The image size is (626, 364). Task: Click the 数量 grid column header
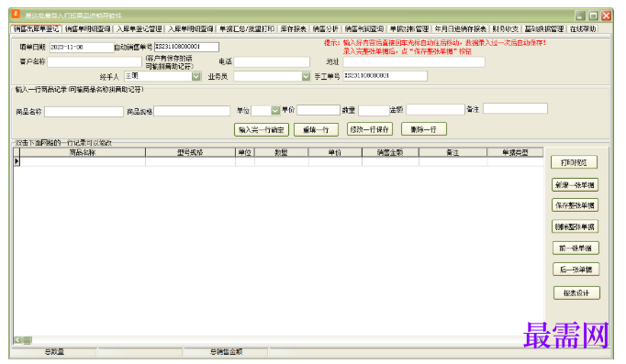[x=282, y=152]
